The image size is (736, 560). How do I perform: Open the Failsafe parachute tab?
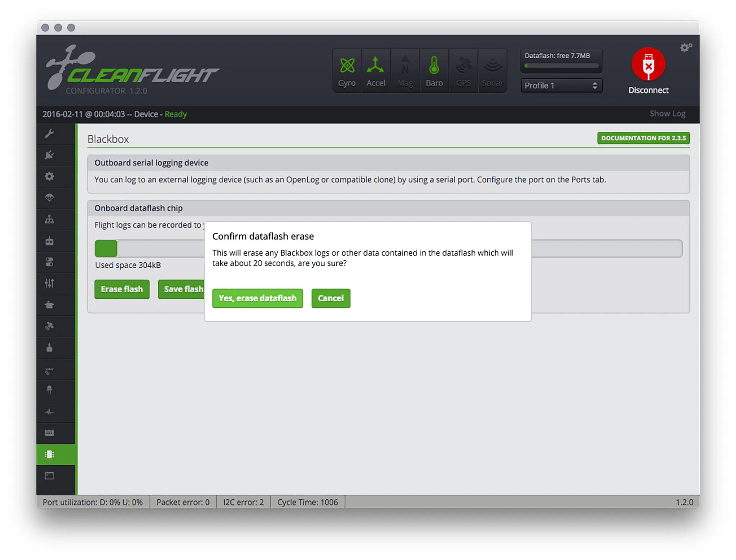point(50,198)
